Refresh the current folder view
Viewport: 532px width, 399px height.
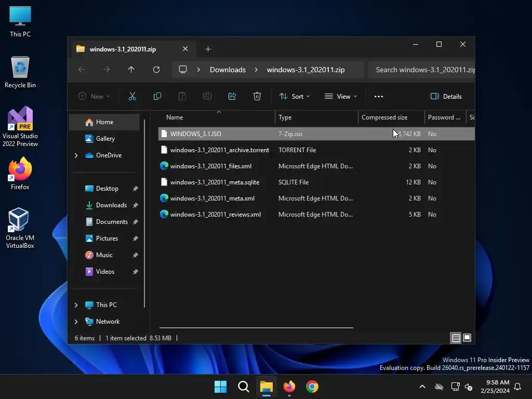point(156,70)
